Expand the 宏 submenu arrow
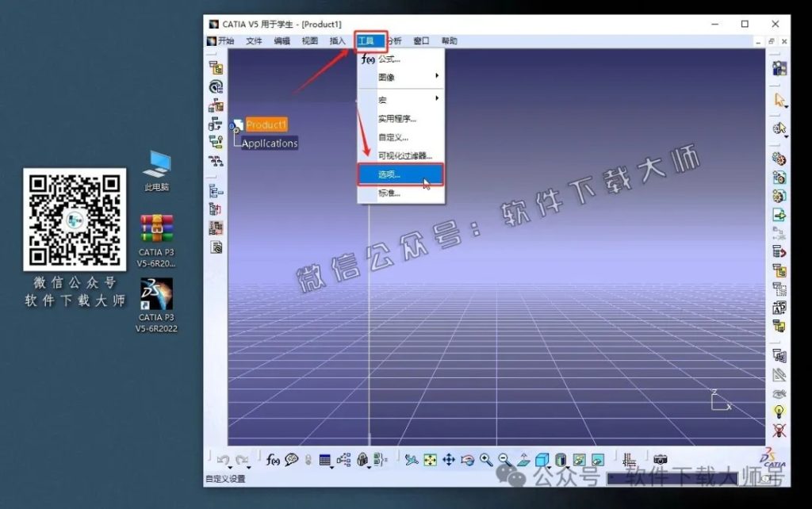The image size is (812, 509). pyautogui.click(x=436, y=98)
